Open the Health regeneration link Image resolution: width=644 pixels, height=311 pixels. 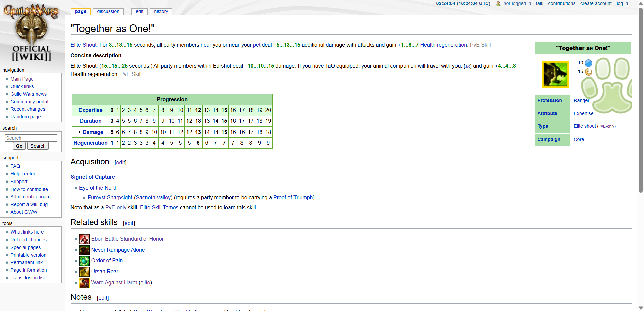[x=443, y=45]
